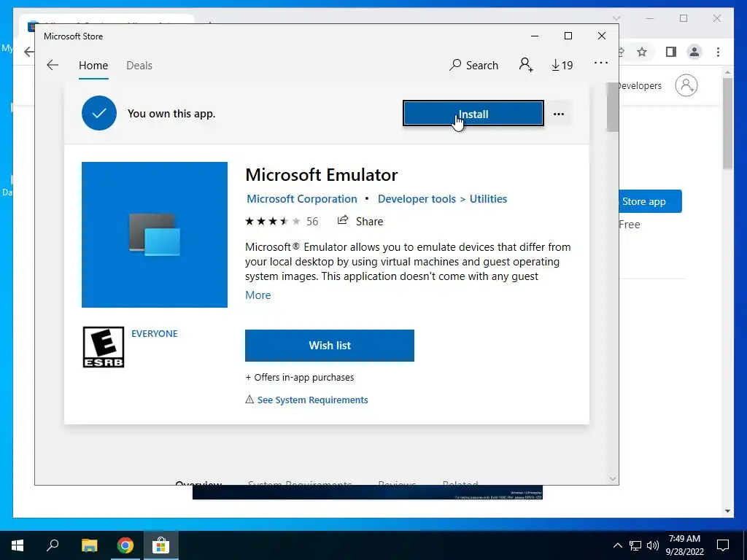Click the Store window vertical scrollbar thumb
This screenshot has width=747, height=560.
pyautogui.click(x=612, y=107)
